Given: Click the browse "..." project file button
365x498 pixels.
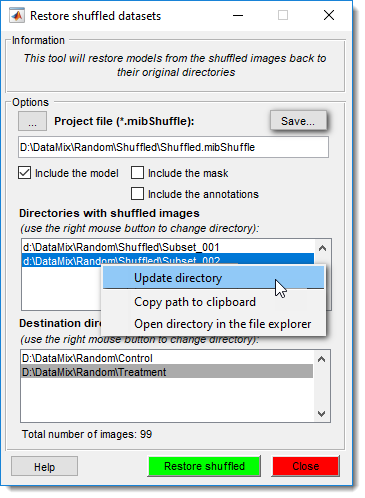Looking at the screenshot, I should (32, 121).
